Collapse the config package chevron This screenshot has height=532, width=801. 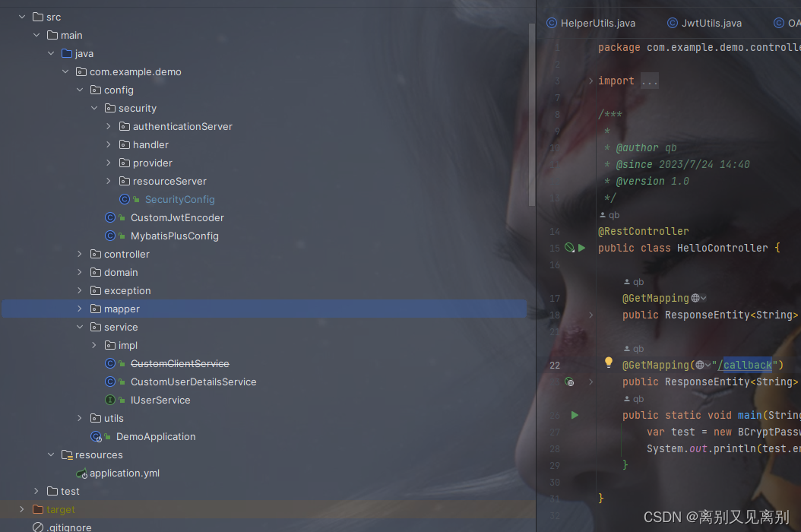click(80, 90)
